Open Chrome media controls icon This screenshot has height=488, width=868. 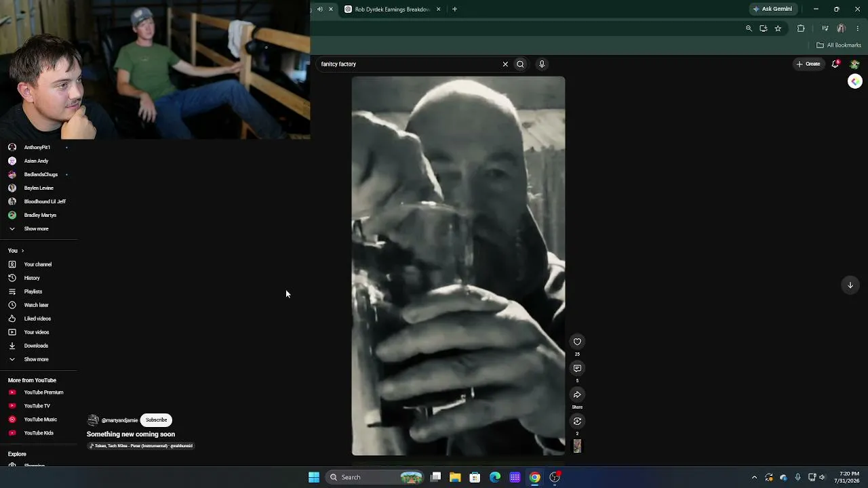(825, 28)
